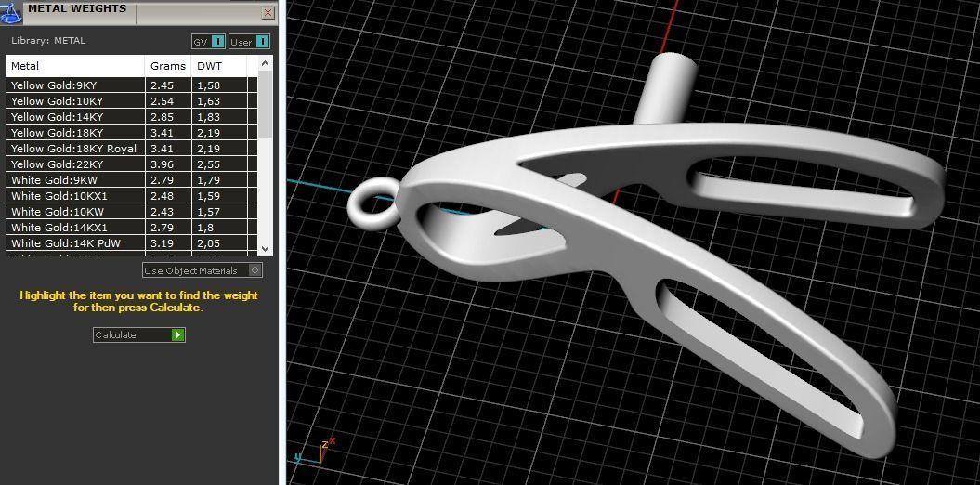Click the 2.45 grams value cell
980x485 pixels.
coord(168,85)
